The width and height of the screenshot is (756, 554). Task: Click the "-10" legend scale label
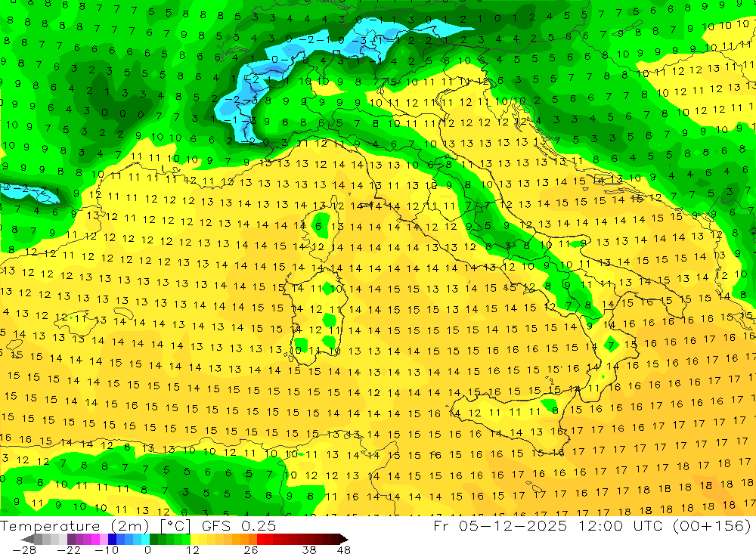click(107, 550)
